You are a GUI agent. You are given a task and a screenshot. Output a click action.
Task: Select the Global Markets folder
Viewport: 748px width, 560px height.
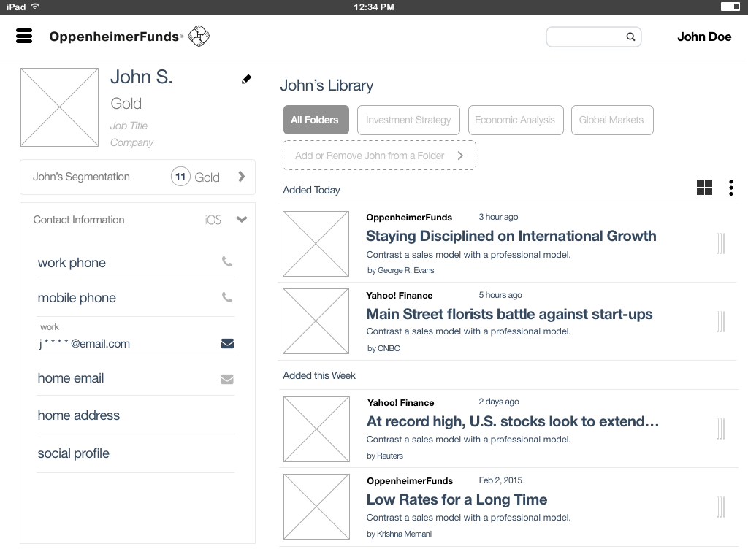pos(612,120)
